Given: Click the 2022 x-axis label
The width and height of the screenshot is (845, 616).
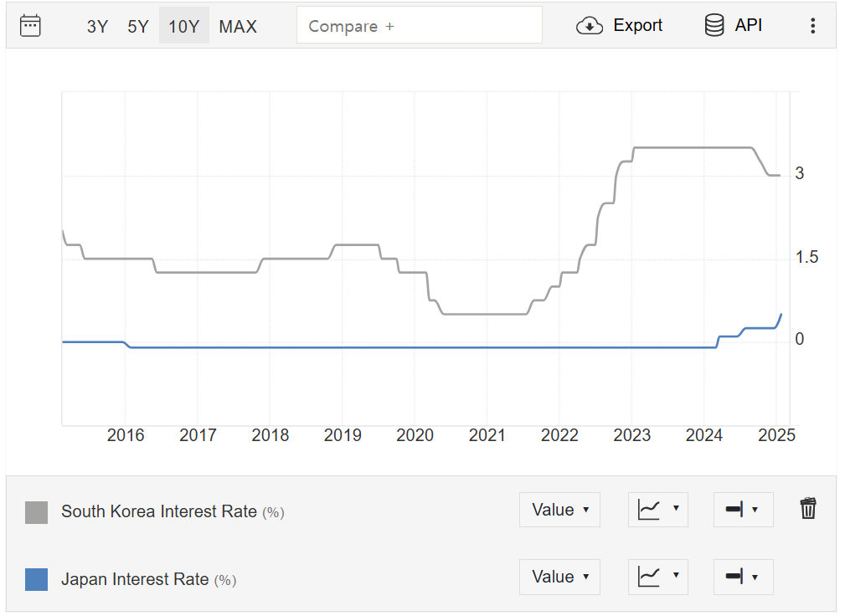Looking at the screenshot, I should [x=559, y=435].
